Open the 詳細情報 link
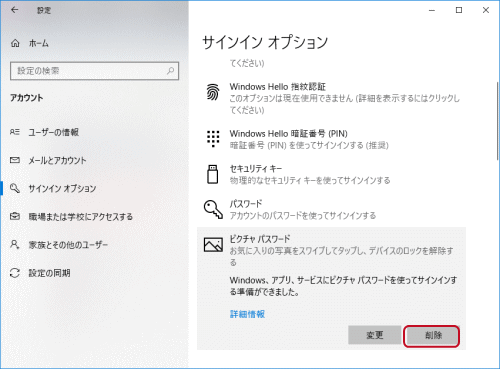The image size is (500, 369). tap(247, 314)
